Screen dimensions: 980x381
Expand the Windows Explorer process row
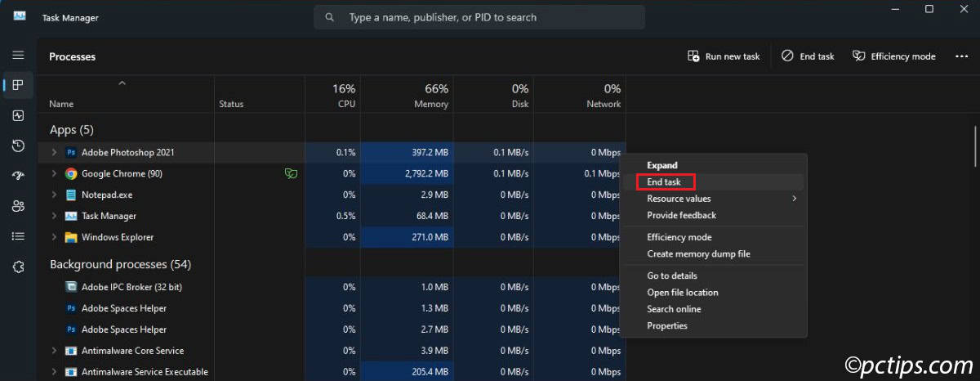pyautogui.click(x=54, y=237)
